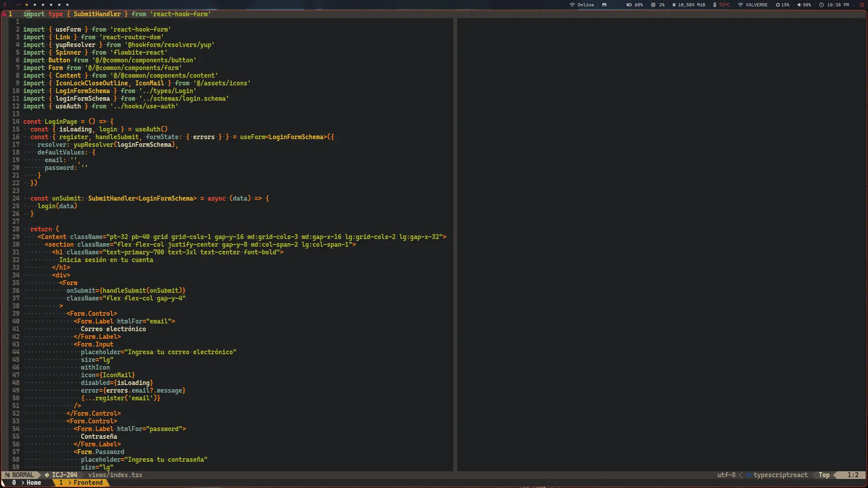868x488 pixels.
Task: Click 'Inicia sesión en tu cuenta' heading text
Action: pos(106,260)
